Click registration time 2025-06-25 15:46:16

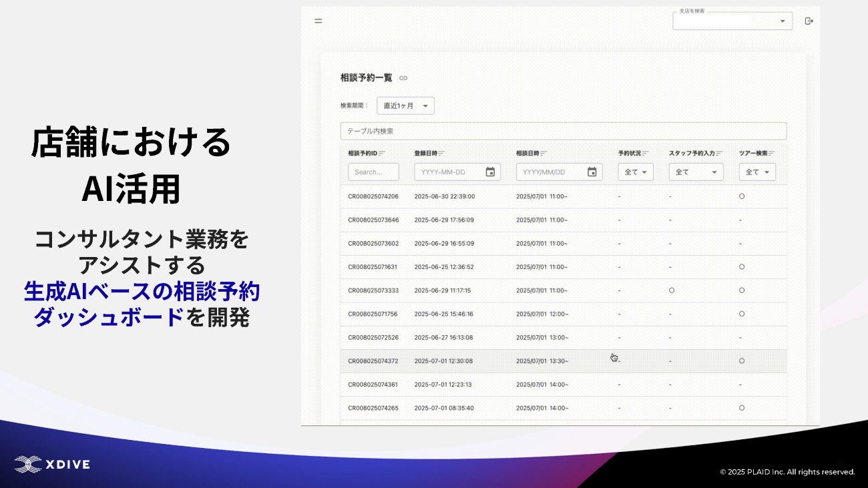(x=443, y=314)
